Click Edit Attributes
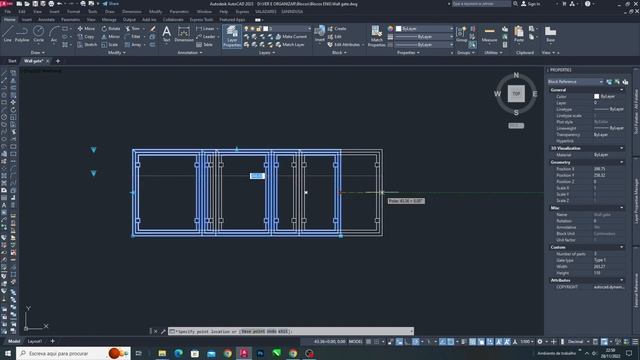 tap(344, 44)
